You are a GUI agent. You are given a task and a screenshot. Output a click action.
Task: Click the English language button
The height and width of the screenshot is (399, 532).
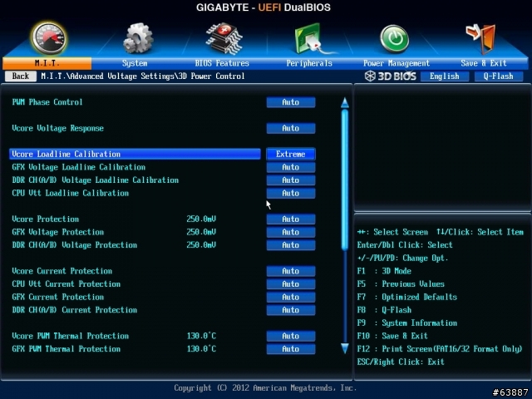tap(445, 76)
